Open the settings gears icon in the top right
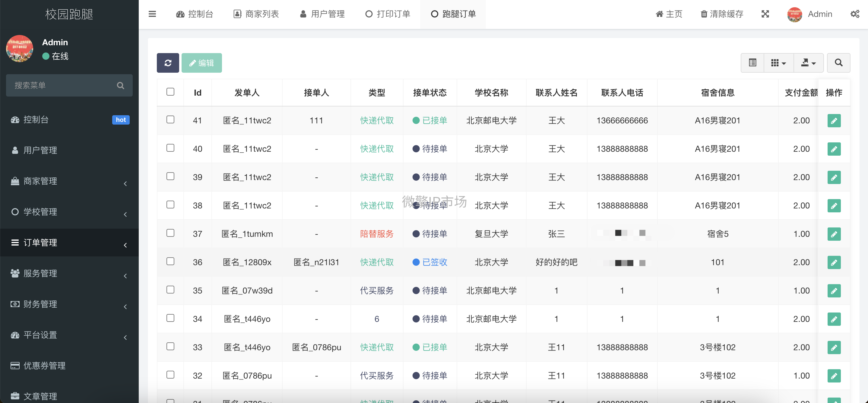Image resolution: width=868 pixels, height=403 pixels. coord(855,14)
